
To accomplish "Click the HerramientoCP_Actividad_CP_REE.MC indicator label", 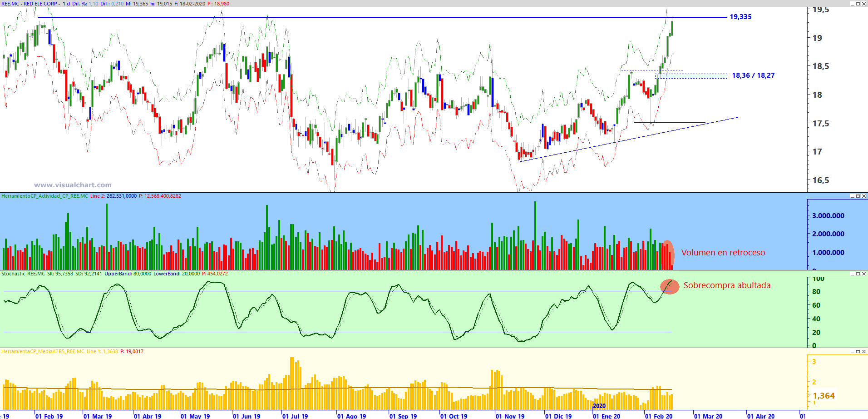I will click(x=44, y=196).
